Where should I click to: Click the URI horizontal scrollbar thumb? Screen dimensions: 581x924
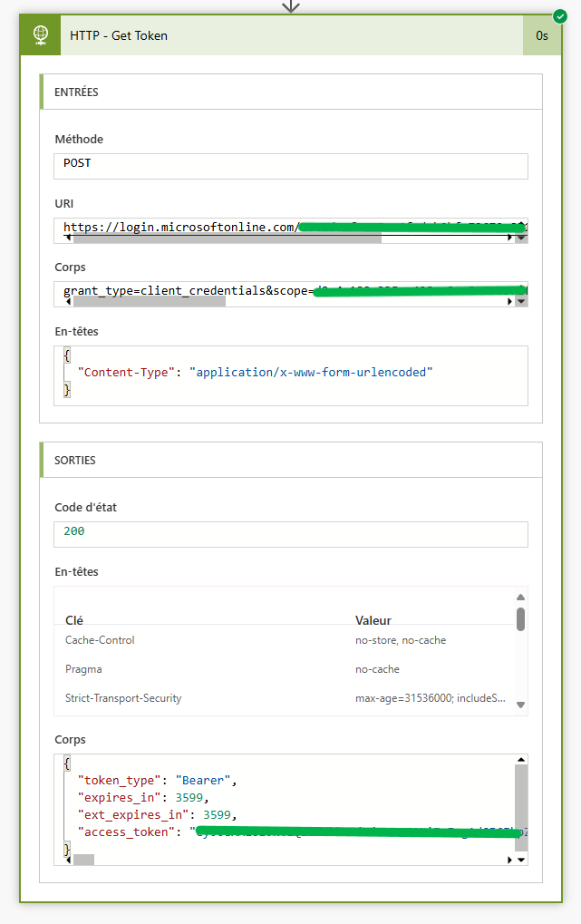[227, 238]
